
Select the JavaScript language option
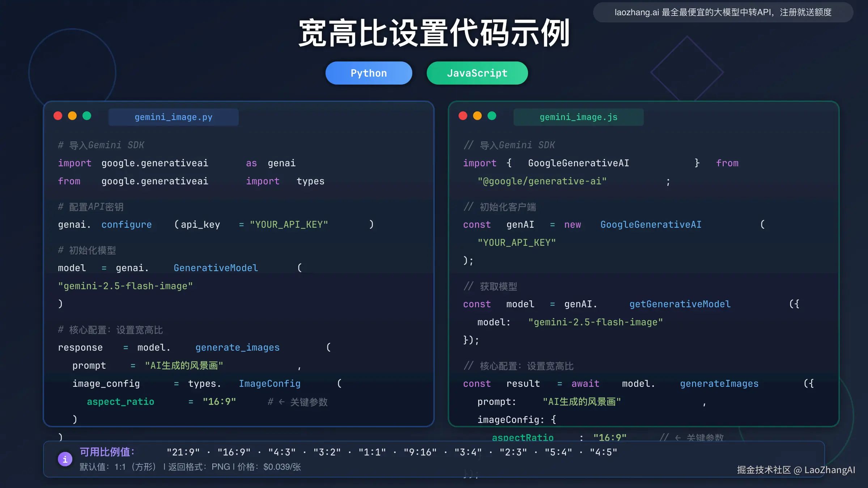pyautogui.click(x=477, y=73)
